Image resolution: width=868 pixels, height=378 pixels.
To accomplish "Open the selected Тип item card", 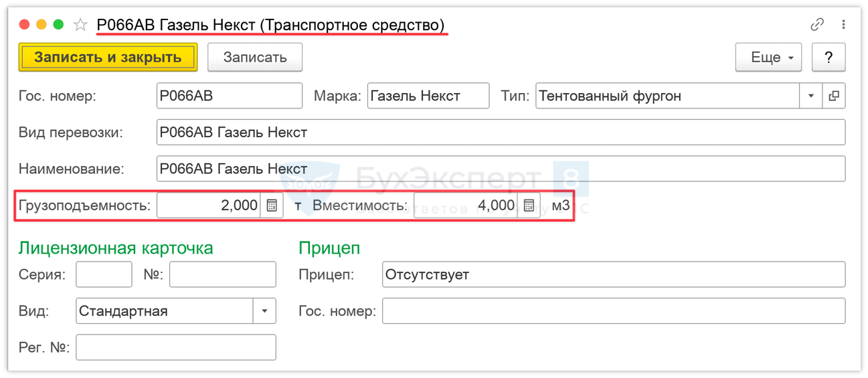I will pyautogui.click(x=834, y=96).
